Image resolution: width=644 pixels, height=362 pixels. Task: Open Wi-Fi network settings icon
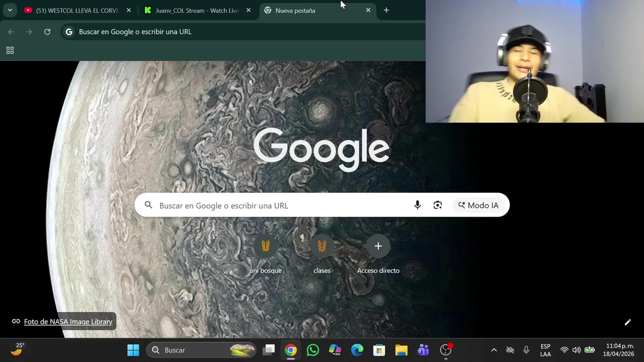pos(565,350)
